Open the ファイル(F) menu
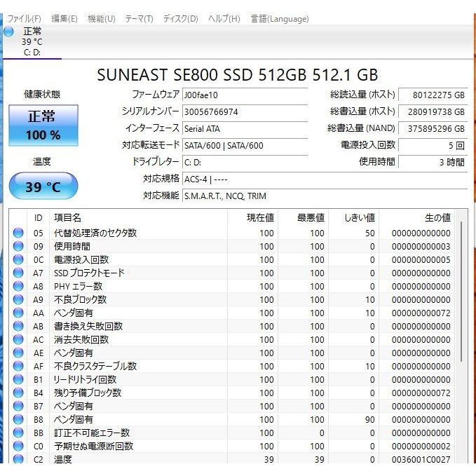The image size is (476, 476). click(24, 19)
